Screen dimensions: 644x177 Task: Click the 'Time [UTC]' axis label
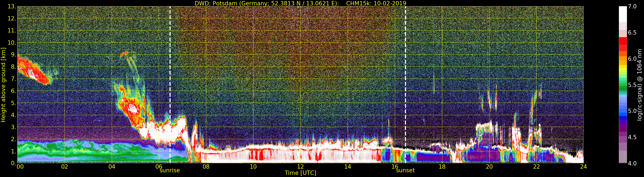click(x=300, y=173)
